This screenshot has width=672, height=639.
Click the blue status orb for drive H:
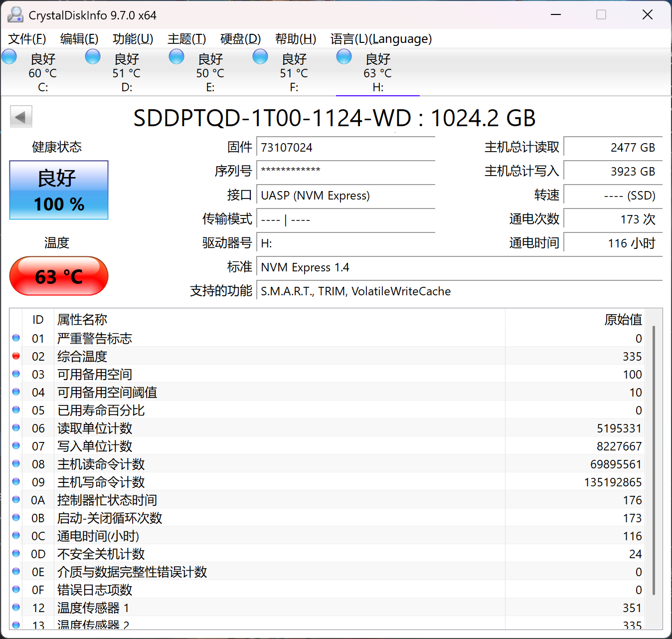[344, 57]
